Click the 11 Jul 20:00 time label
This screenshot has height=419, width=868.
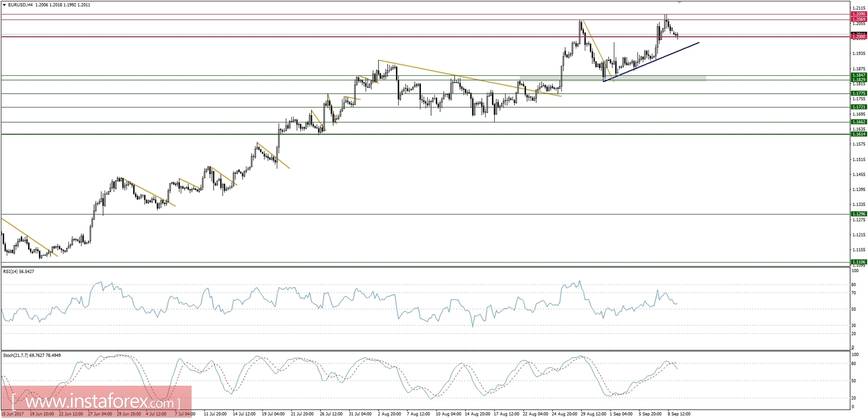click(215, 414)
